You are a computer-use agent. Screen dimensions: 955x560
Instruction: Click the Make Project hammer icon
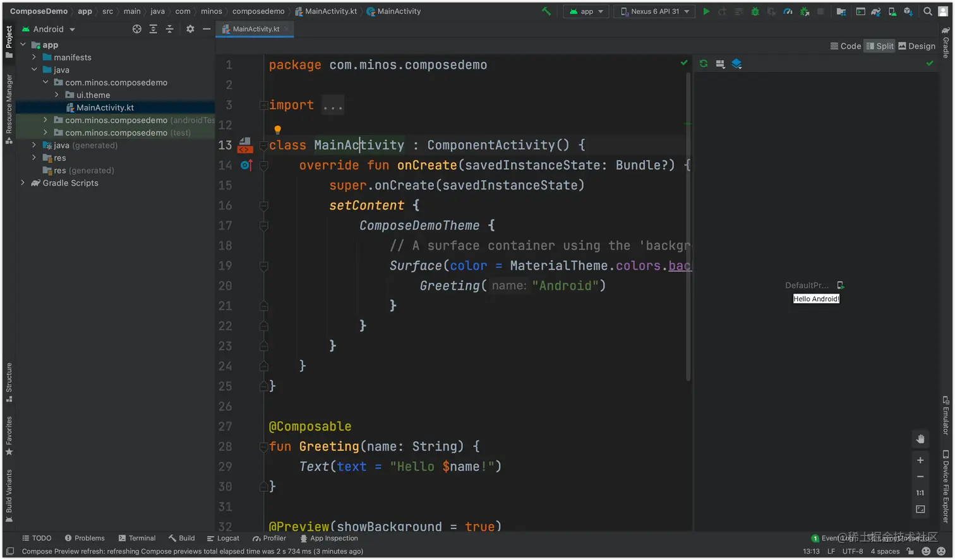546,11
